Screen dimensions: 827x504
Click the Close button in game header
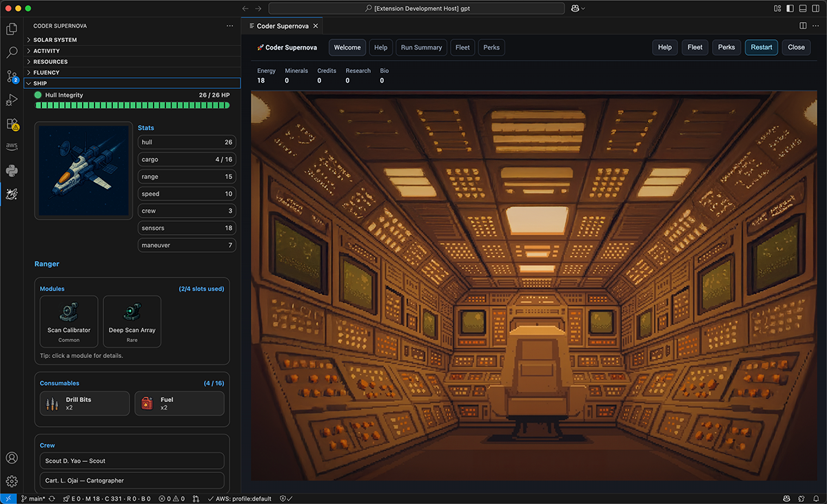(x=796, y=48)
